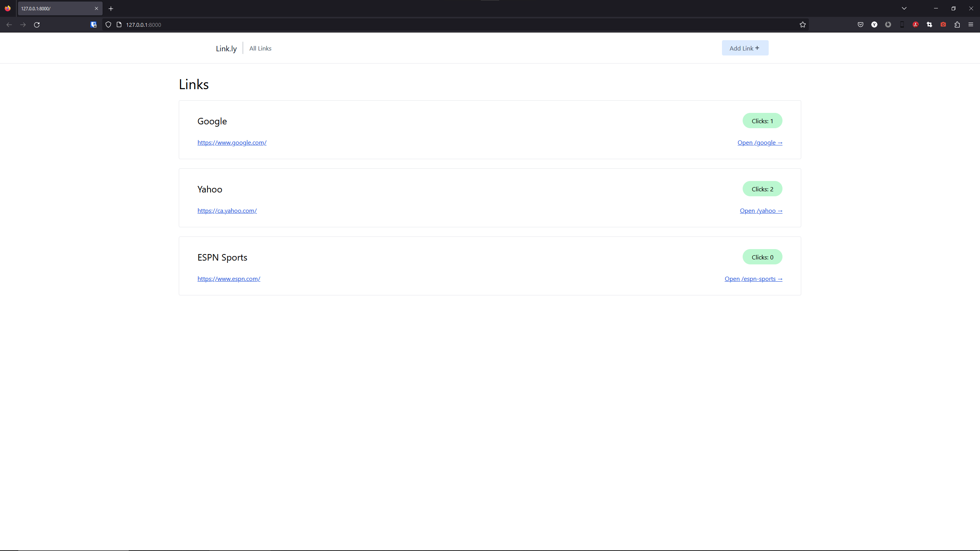Click the red camera screenshot extension
Screen dimensions: 980x551
pos(943,24)
